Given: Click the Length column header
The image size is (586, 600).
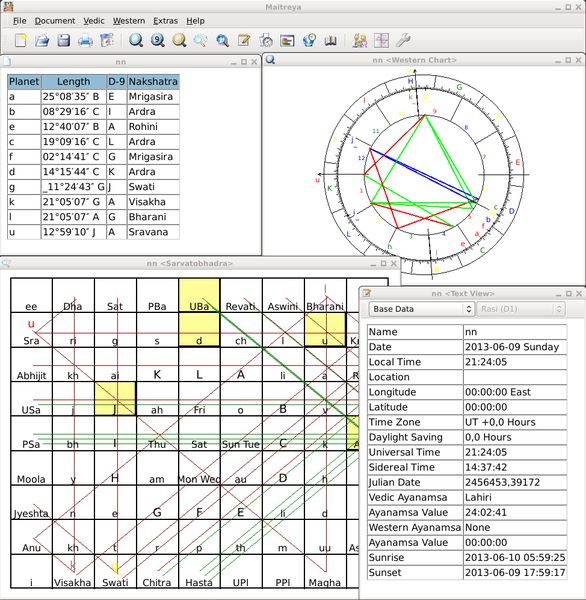Looking at the screenshot, I should pyautogui.click(x=73, y=82).
